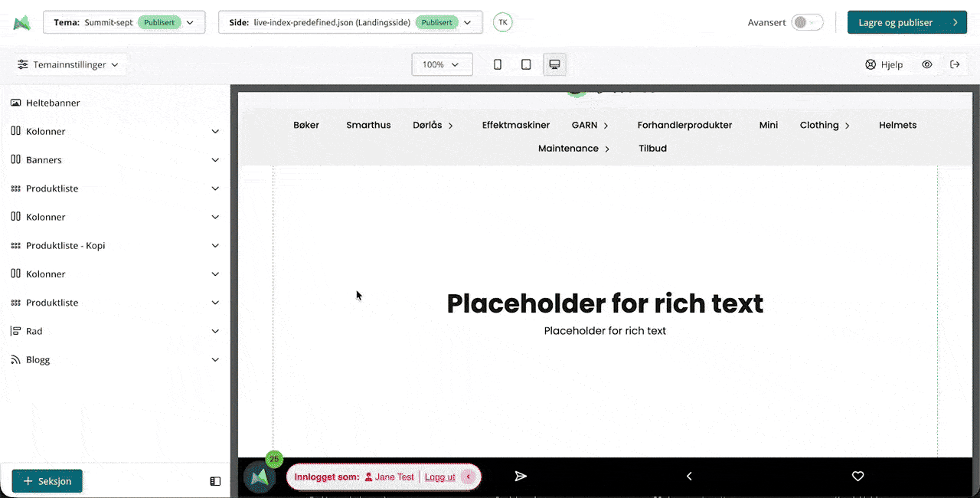
Task: Click the Rad row layout icon
Action: [15, 331]
